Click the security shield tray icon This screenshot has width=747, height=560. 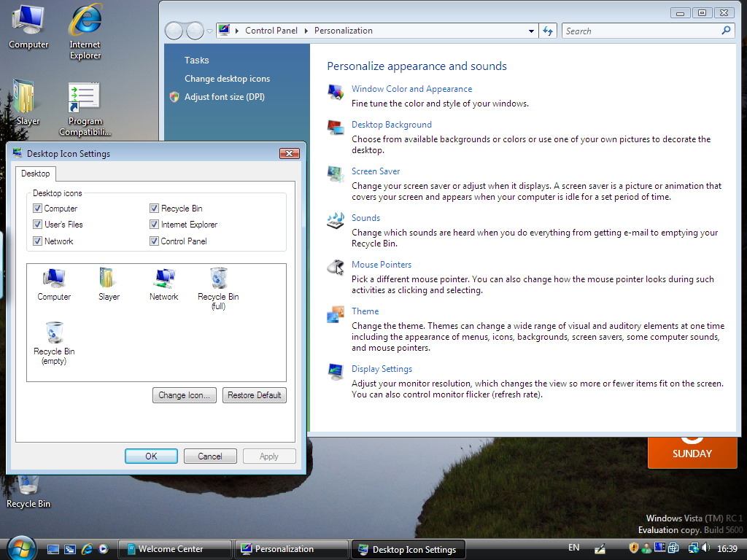[634, 548]
